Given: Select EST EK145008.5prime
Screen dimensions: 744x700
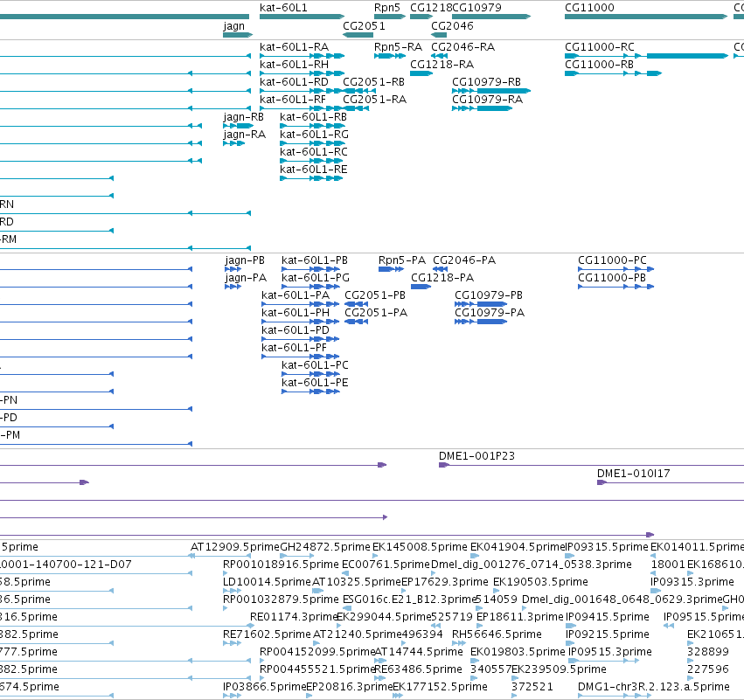Looking at the screenshot, I should [x=420, y=547].
